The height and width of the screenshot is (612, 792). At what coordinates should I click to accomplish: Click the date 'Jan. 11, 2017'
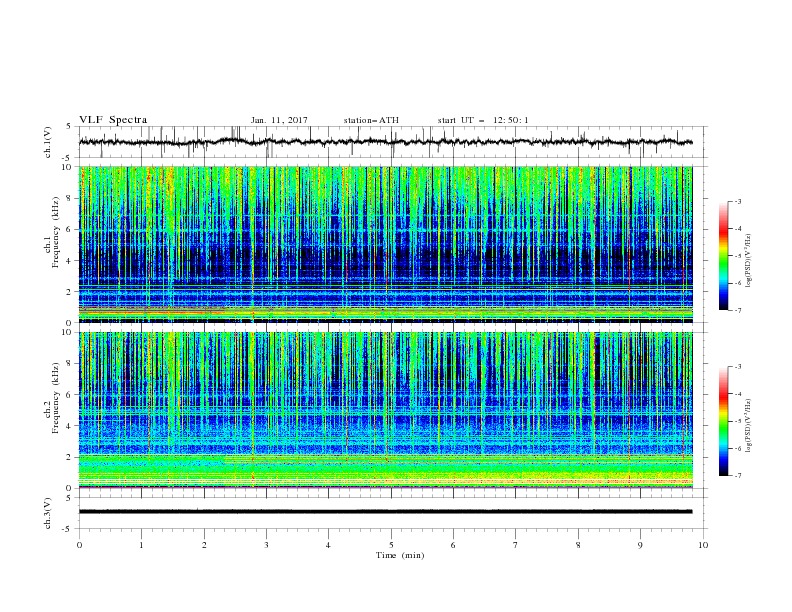[x=279, y=120]
